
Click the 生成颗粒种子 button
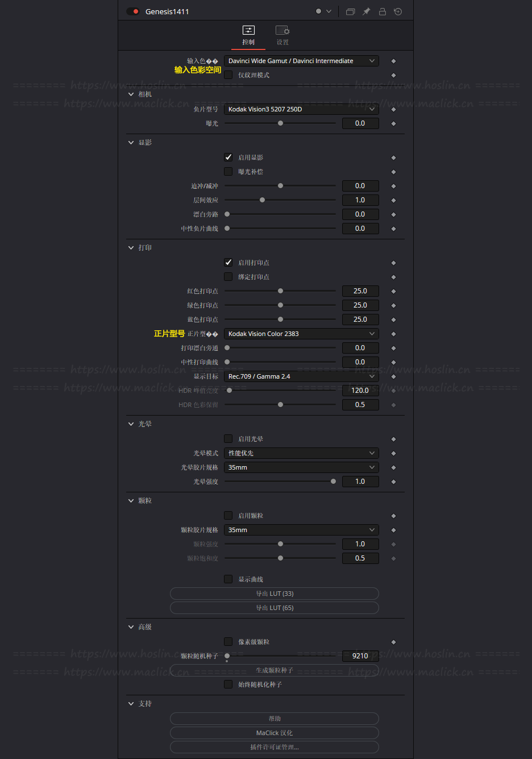tap(275, 670)
